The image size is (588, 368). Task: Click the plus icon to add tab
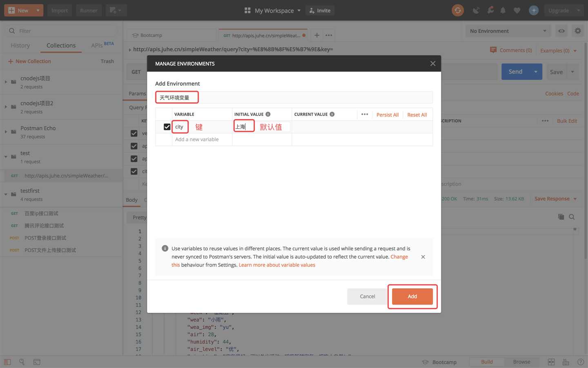316,35
